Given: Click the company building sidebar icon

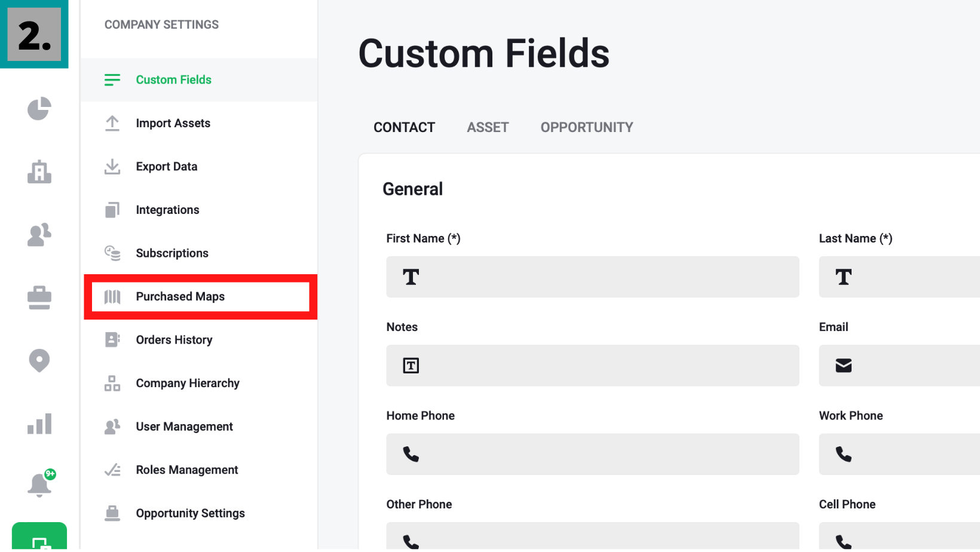Looking at the screenshot, I should click(x=39, y=172).
